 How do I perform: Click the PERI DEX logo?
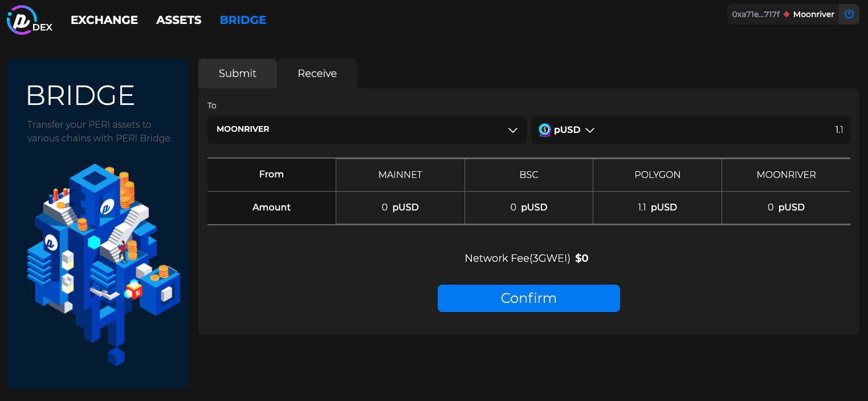coord(29,20)
